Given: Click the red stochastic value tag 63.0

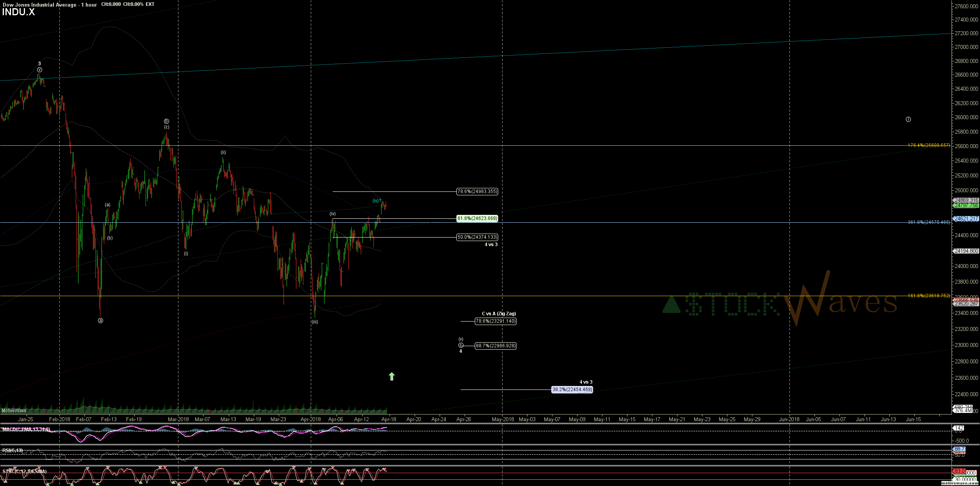Looking at the screenshot, I should (959, 471).
